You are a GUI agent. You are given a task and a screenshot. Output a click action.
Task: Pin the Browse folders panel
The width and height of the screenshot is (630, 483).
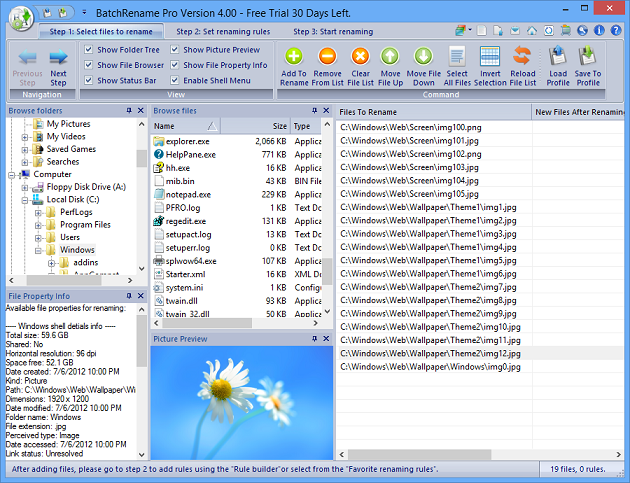click(129, 111)
